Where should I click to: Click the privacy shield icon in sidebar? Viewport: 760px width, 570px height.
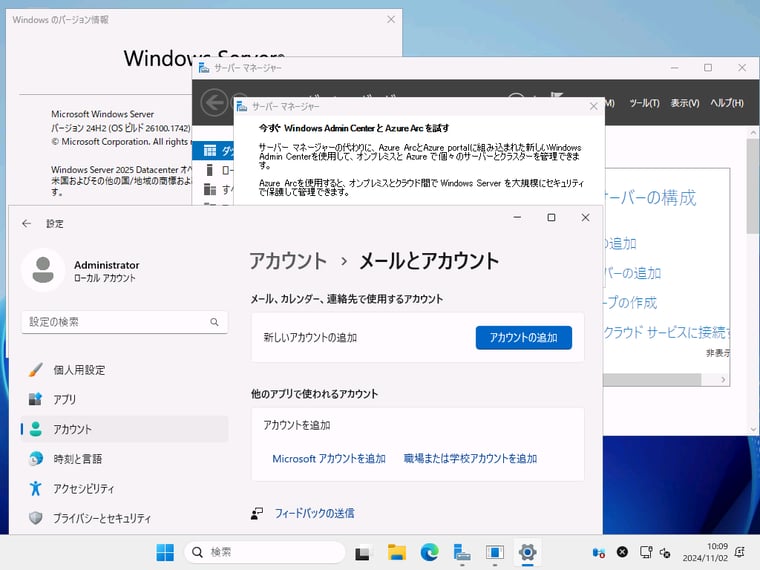tap(35, 518)
